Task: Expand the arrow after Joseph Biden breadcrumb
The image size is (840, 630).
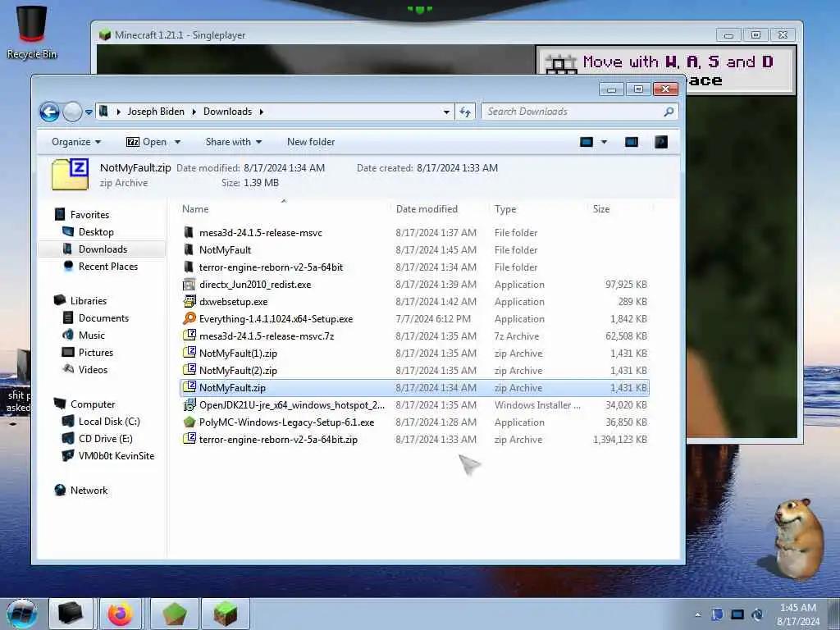Action: click(194, 112)
